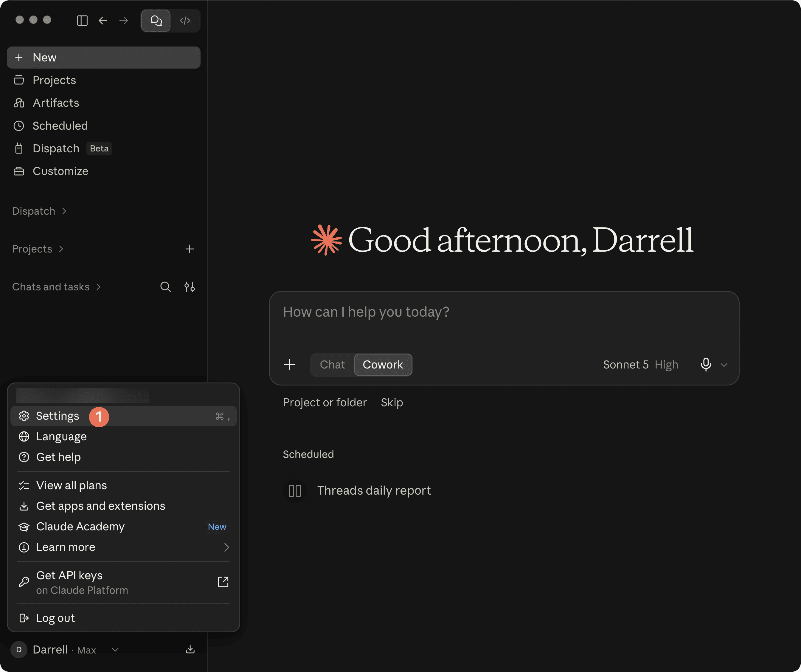801x672 pixels.
Task: Click the Customize briefcase icon
Action: click(19, 171)
